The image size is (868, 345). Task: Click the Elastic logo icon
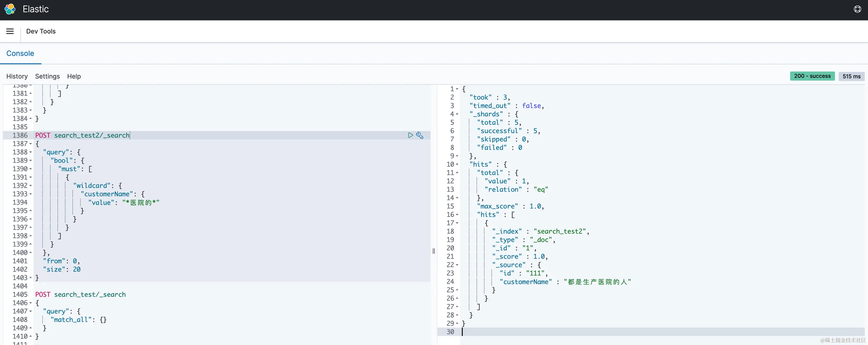[10, 9]
